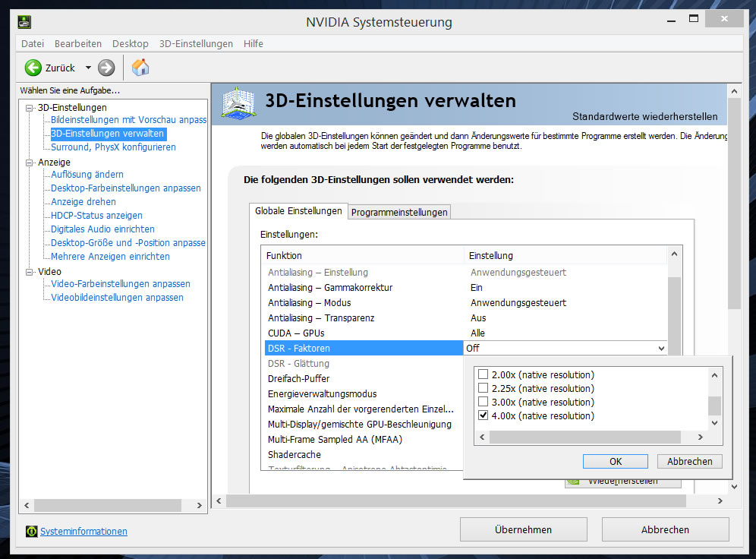Click the Funktion column header
The width and height of the screenshot is (756, 559).
364,256
